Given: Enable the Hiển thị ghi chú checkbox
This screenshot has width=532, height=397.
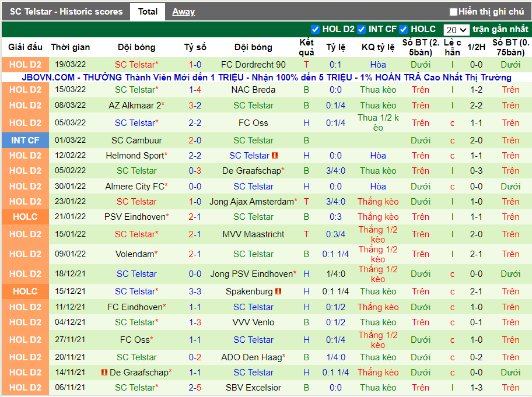Looking at the screenshot, I should (x=453, y=12).
